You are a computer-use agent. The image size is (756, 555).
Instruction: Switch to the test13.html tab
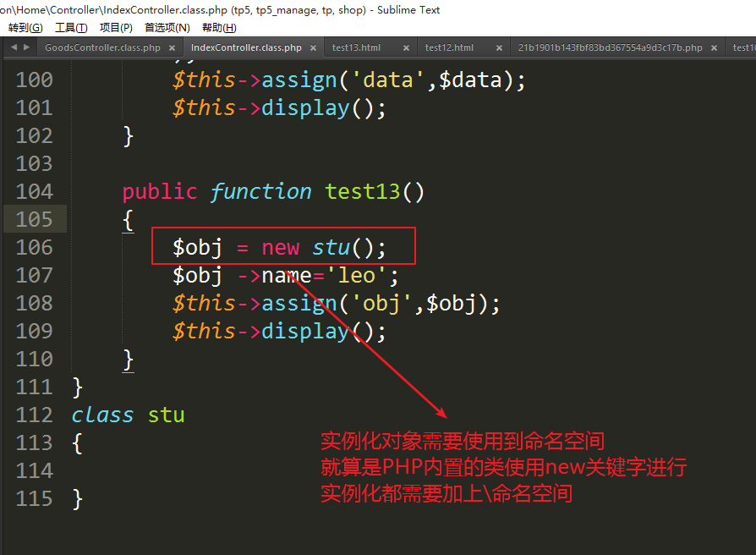356,48
